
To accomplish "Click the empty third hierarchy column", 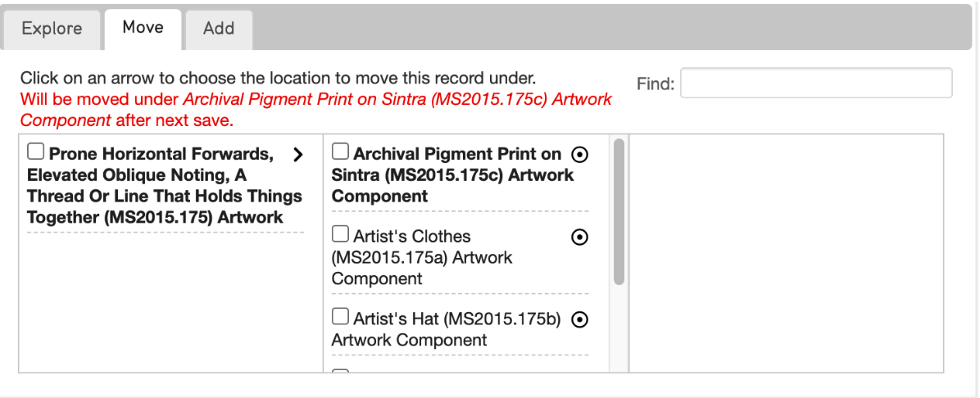I will tap(787, 253).
